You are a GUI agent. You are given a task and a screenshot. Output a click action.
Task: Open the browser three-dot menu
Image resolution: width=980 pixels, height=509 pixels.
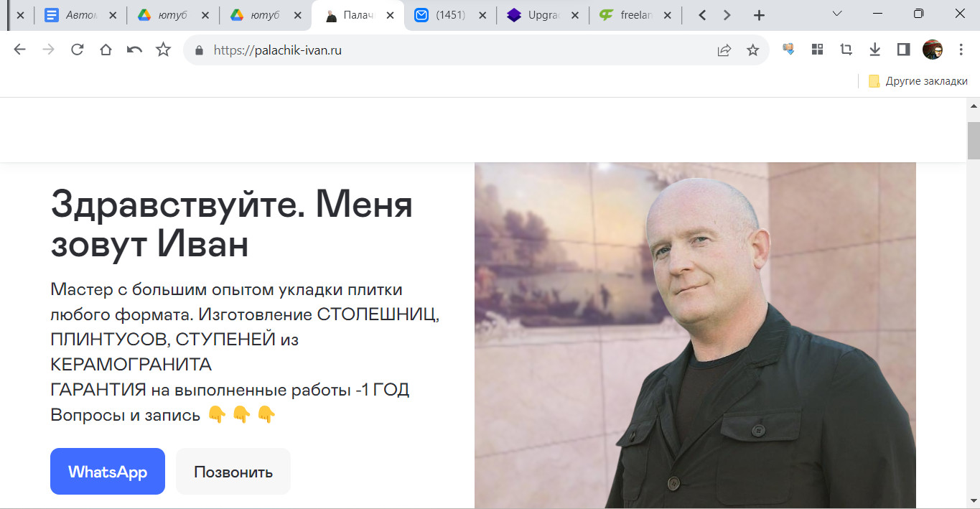click(961, 50)
